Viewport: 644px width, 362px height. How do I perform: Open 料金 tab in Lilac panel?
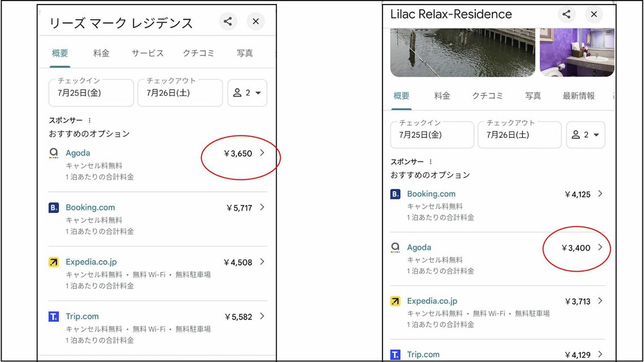442,95
